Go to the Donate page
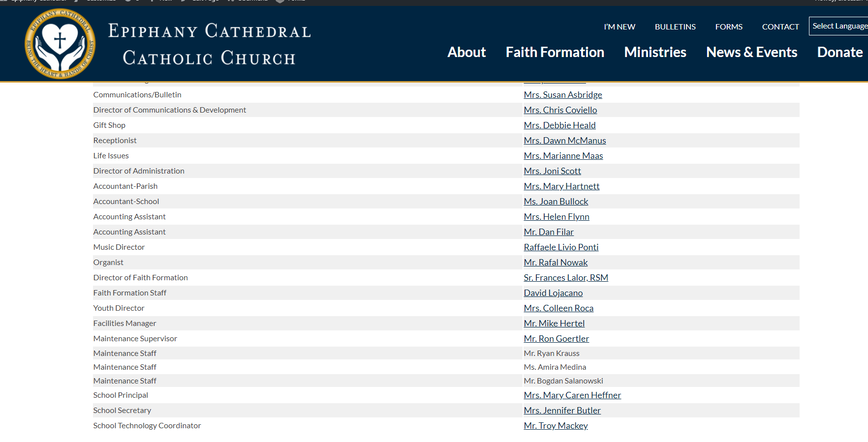The image size is (868, 442). pos(839,52)
